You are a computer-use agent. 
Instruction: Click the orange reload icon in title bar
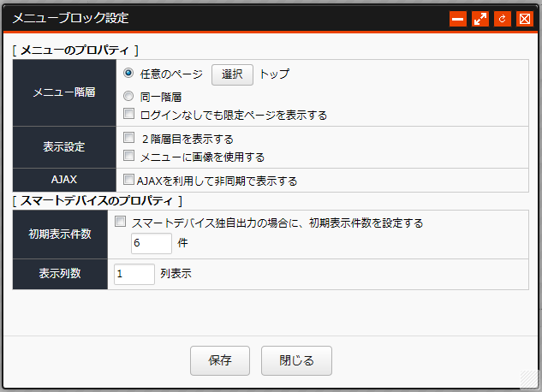point(503,19)
